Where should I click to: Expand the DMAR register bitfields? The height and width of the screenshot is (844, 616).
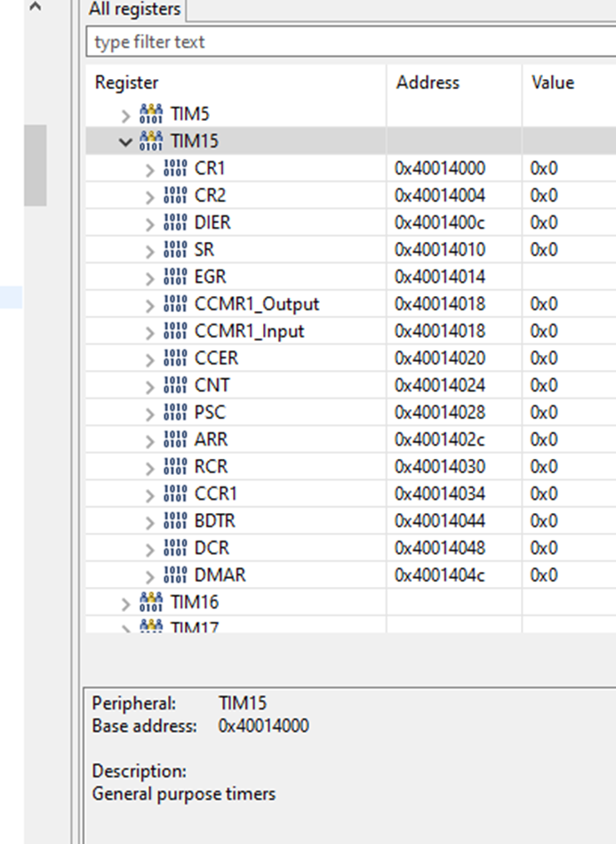pyautogui.click(x=149, y=577)
